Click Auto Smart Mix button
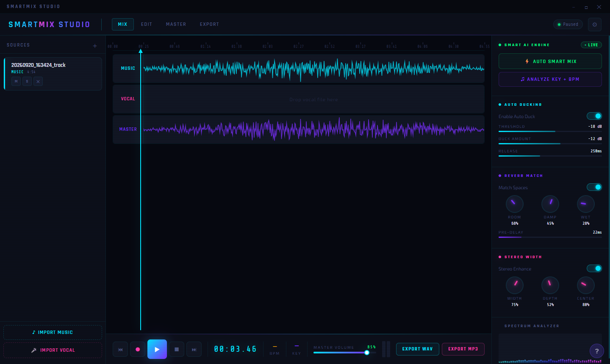Viewport: 610px width, 364px height. pos(550,61)
